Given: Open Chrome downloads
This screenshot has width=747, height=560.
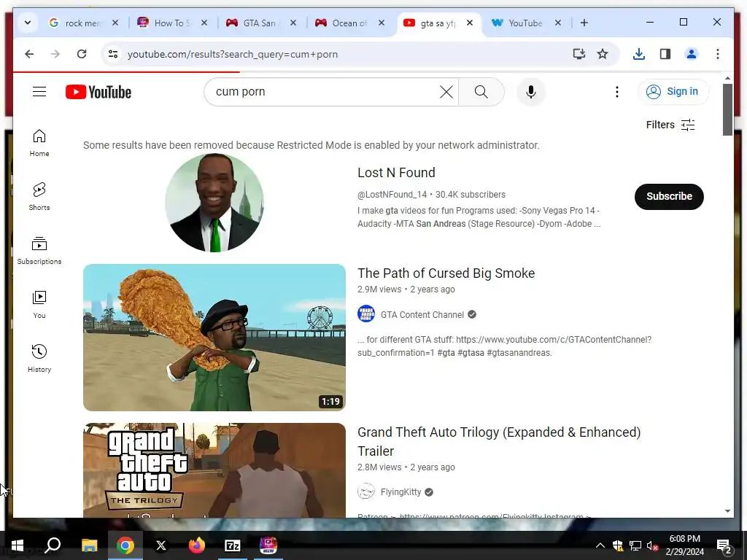Looking at the screenshot, I should (x=639, y=54).
